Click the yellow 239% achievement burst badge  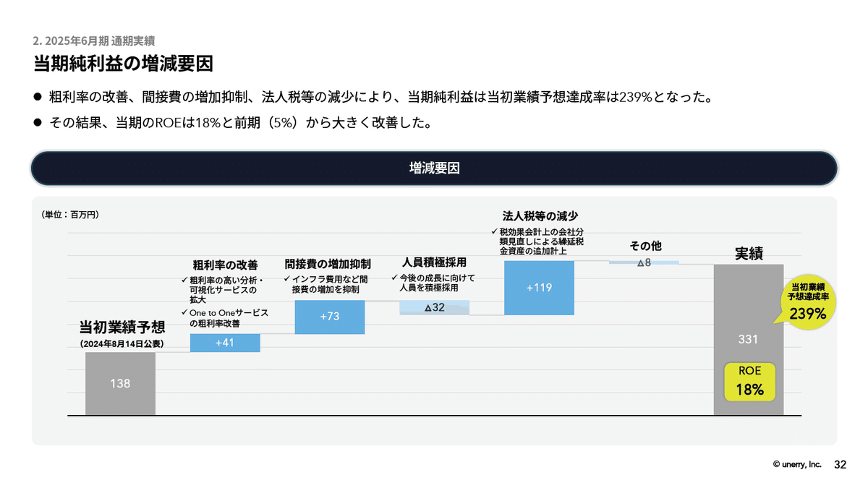(x=810, y=300)
